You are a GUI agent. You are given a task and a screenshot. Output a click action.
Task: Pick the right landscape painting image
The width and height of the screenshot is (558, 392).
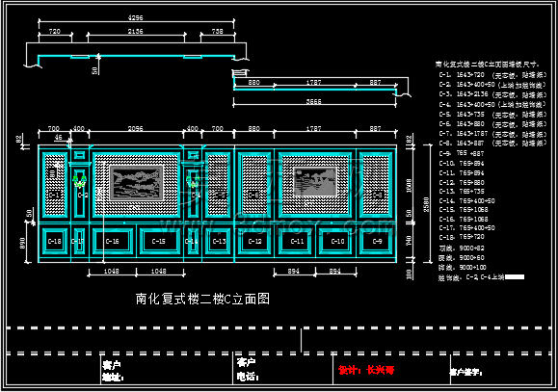[315, 181]
